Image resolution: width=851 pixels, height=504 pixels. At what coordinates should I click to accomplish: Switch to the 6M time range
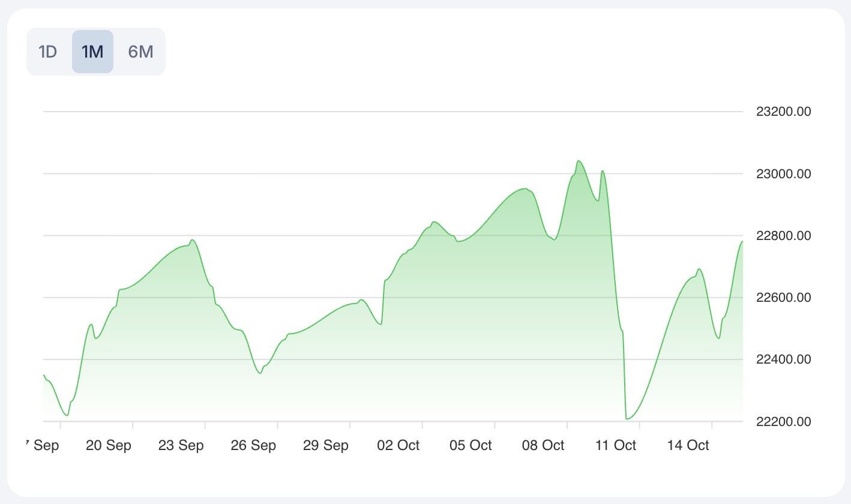pyautogui.click(x=140, y=52)
